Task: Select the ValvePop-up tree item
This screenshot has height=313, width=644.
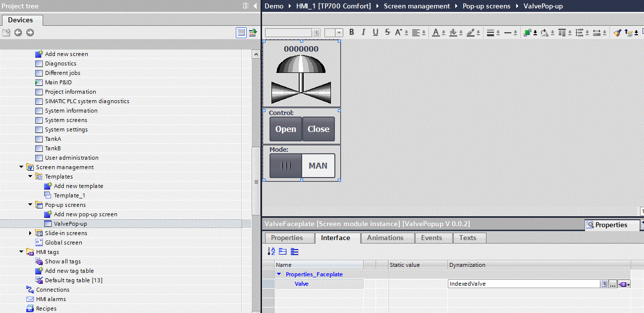Action: pyautogui.click(x=70, y=224)
